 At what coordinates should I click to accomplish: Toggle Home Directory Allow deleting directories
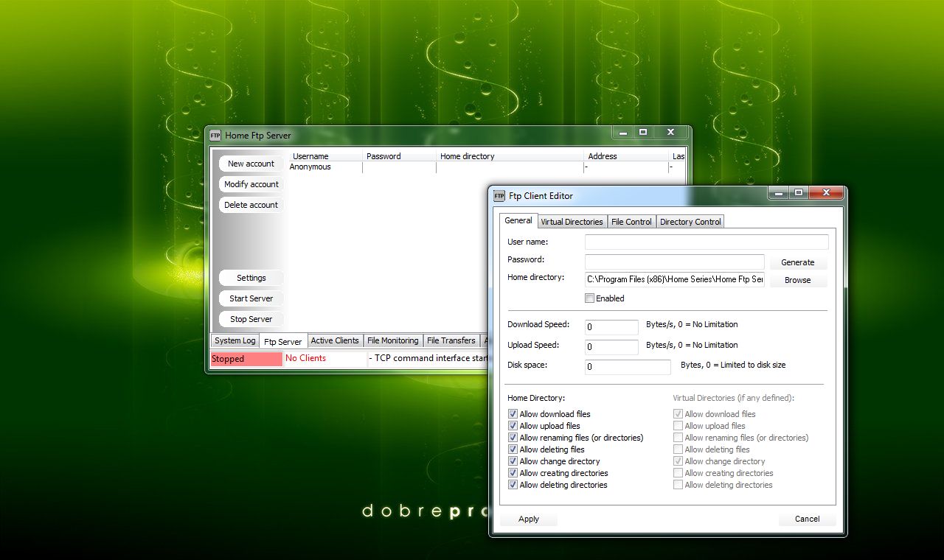click(x=513, y=485)
